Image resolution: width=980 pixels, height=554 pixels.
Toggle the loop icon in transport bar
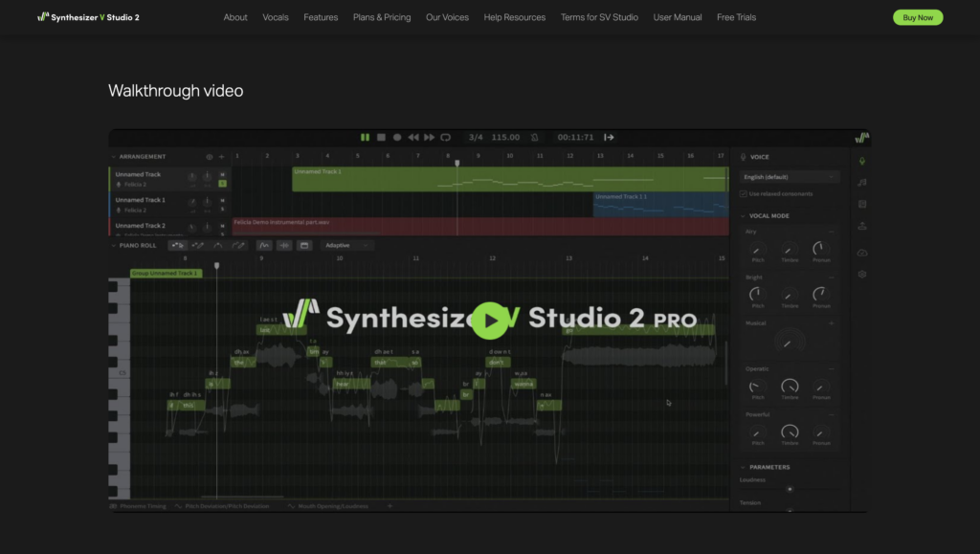pyautogui.click(x=446, y=138)
